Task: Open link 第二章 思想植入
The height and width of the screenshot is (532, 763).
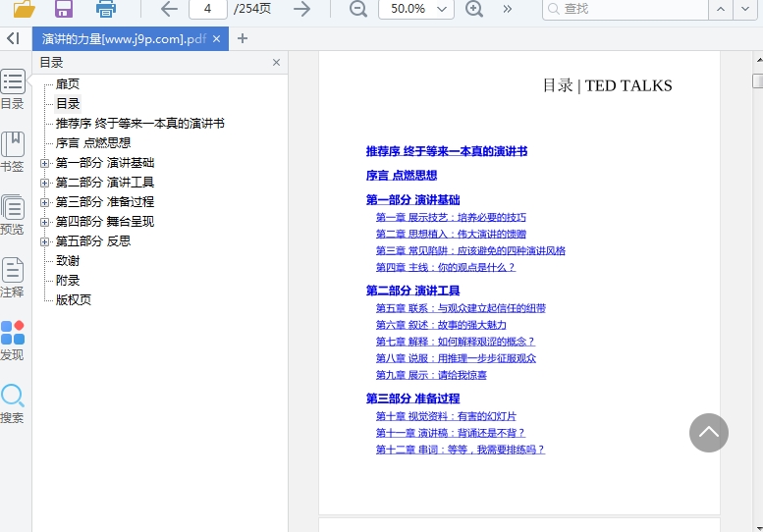Action: [x=451, y=234]
